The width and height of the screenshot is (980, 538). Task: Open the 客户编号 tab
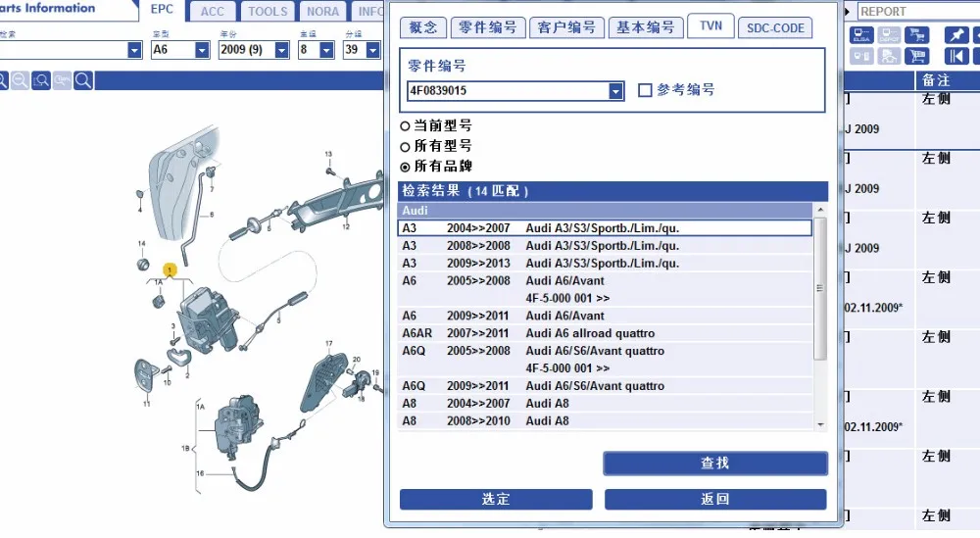click(566, 27)
